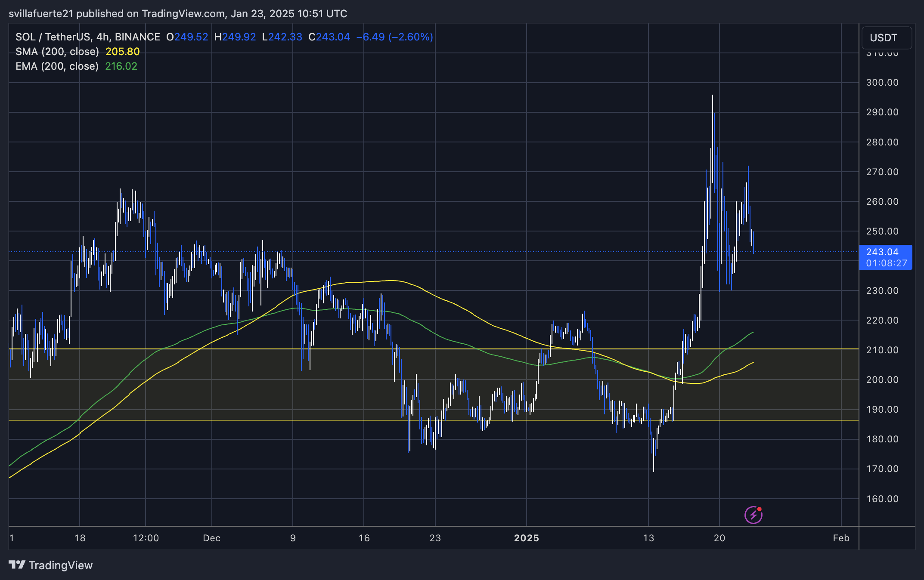Image resolution: width=924 pixels, height=580 pixels.
Task: Click the lightning quick-trade icon with red dot
Action: pyautogui.click(x=753, y=514)
